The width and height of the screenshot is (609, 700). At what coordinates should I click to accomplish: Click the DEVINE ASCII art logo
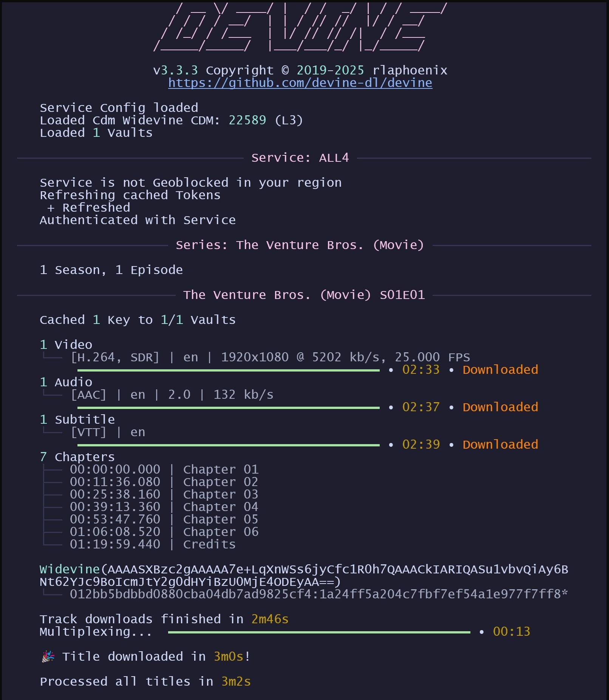point(300,28)
